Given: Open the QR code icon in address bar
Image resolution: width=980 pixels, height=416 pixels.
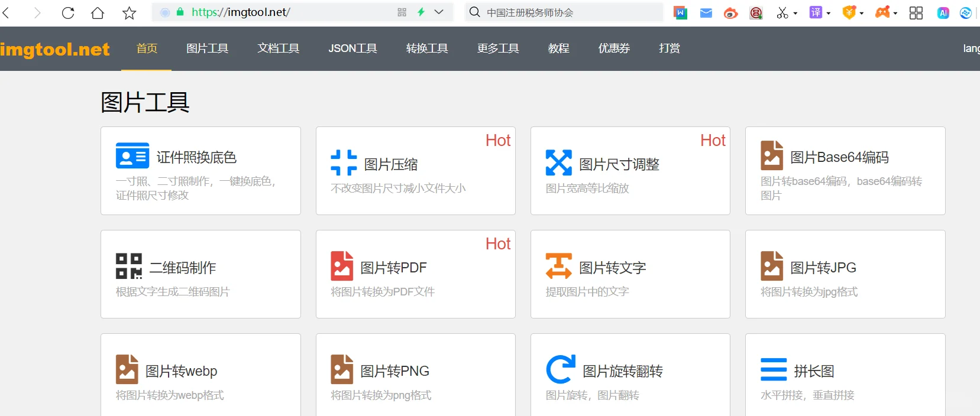Looking at the screenshot, I should (402, 12).
